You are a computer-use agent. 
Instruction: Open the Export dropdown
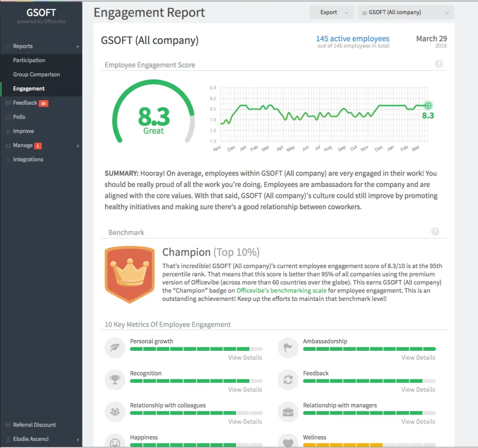coord(332,12)
